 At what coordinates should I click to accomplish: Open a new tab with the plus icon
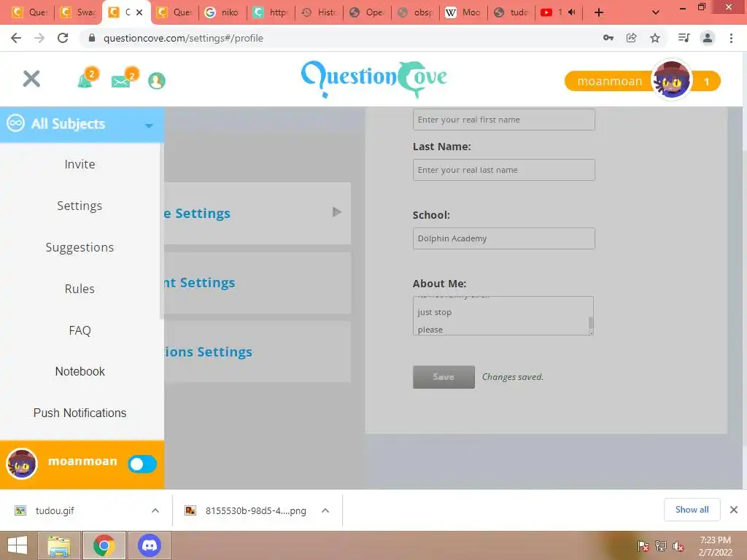[x=599, y=12]
